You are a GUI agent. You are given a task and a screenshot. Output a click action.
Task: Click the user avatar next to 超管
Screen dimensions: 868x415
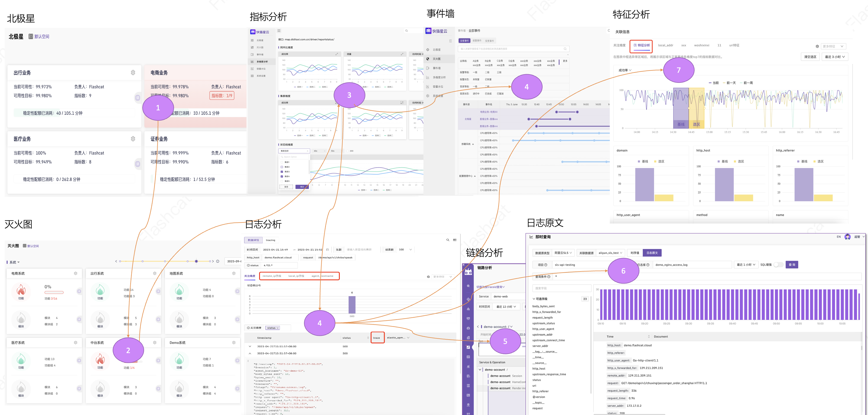coord(847,237)
